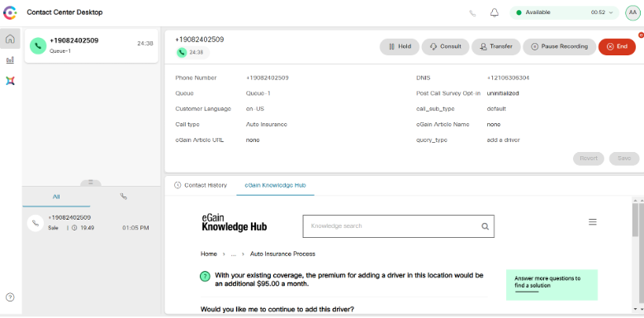This screenshot has width=644, height=318.
Task: End the current call
Action: click(x=617, y=47)
